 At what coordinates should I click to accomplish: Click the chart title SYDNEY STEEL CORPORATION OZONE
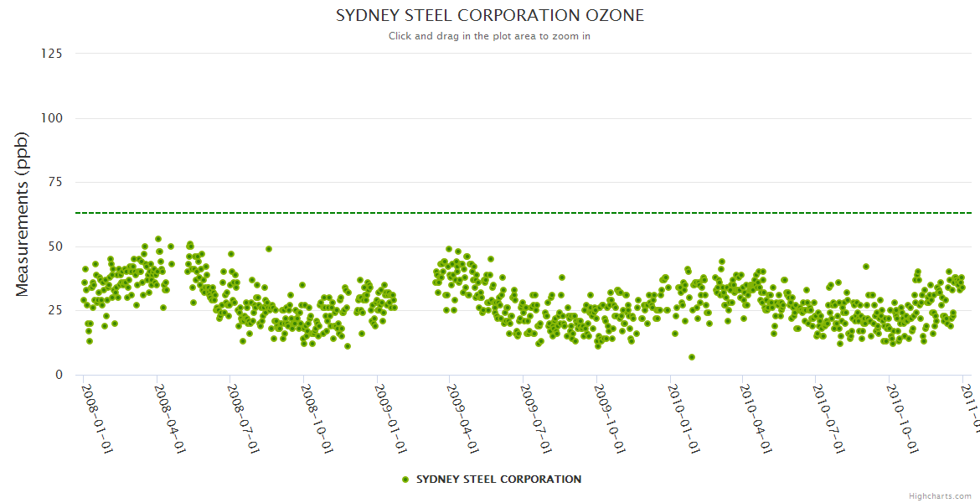490,16
